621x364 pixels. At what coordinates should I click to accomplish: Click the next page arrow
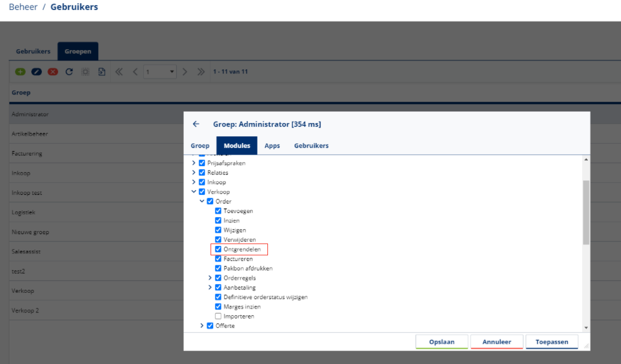(x=185, y=72)
